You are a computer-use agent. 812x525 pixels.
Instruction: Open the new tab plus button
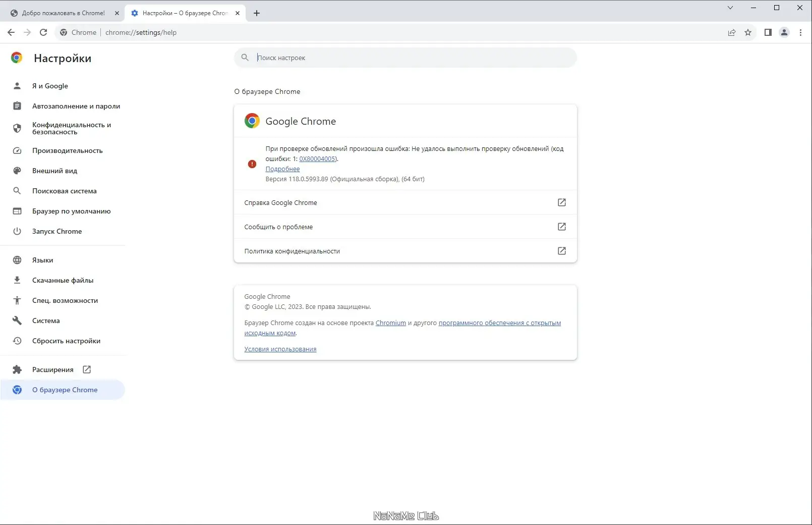pyautogui.click(x=257, y=13)
